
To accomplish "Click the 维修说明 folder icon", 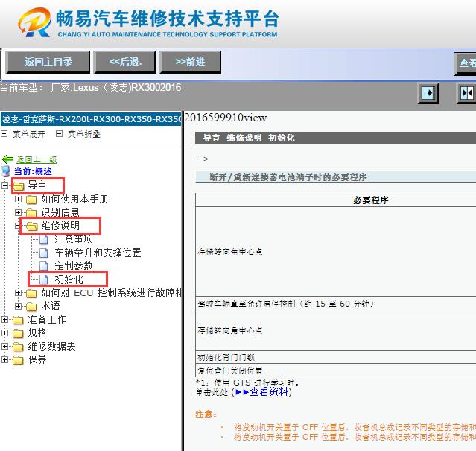I will click(x=31, y=226).
